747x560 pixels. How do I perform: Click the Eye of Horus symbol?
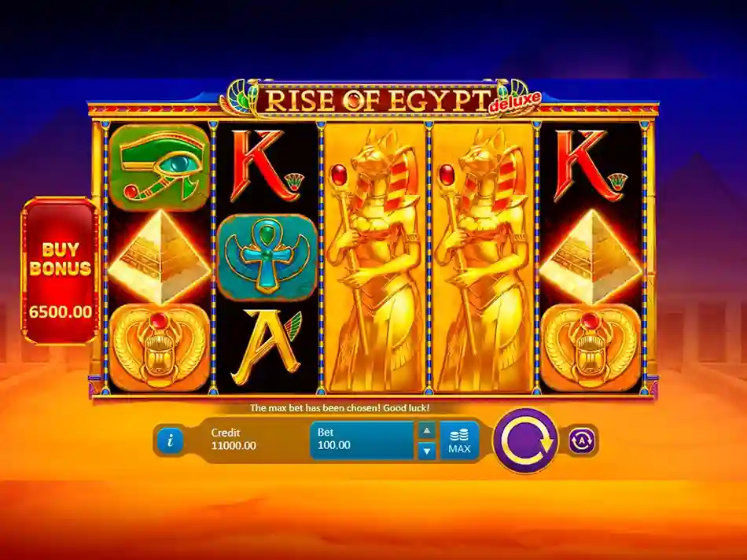click(160, 166)
